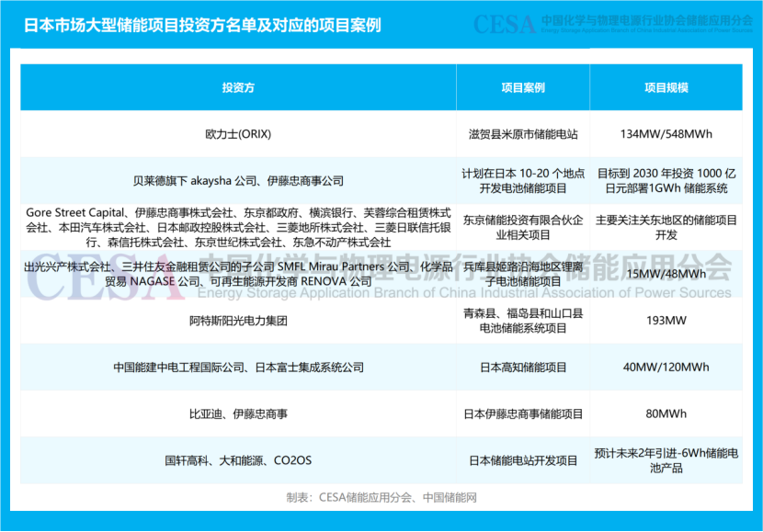Viewport: 763px width, 532px height.
Task: Click the '80MWh' cell
Action: 666,413
